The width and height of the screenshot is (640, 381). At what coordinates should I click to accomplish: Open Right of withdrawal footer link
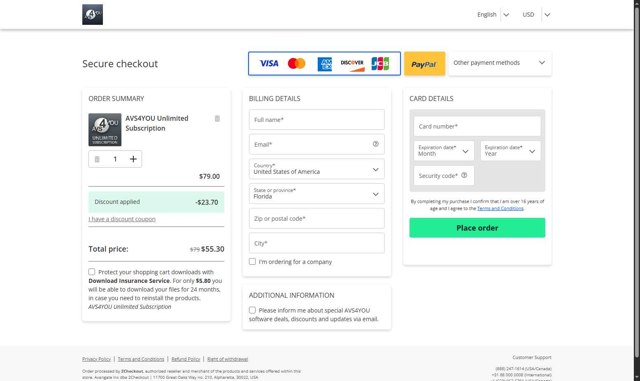227,359
